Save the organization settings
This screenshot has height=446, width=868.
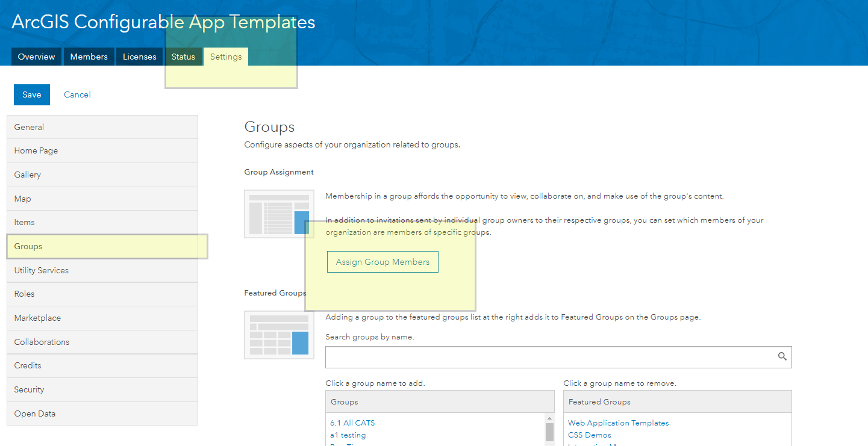(32, 94)
